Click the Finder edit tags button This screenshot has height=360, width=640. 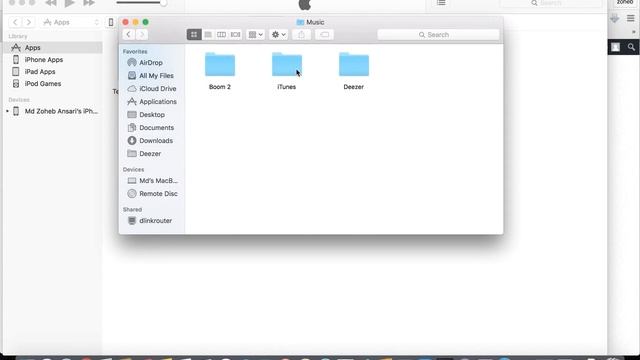tap(324, 35)
